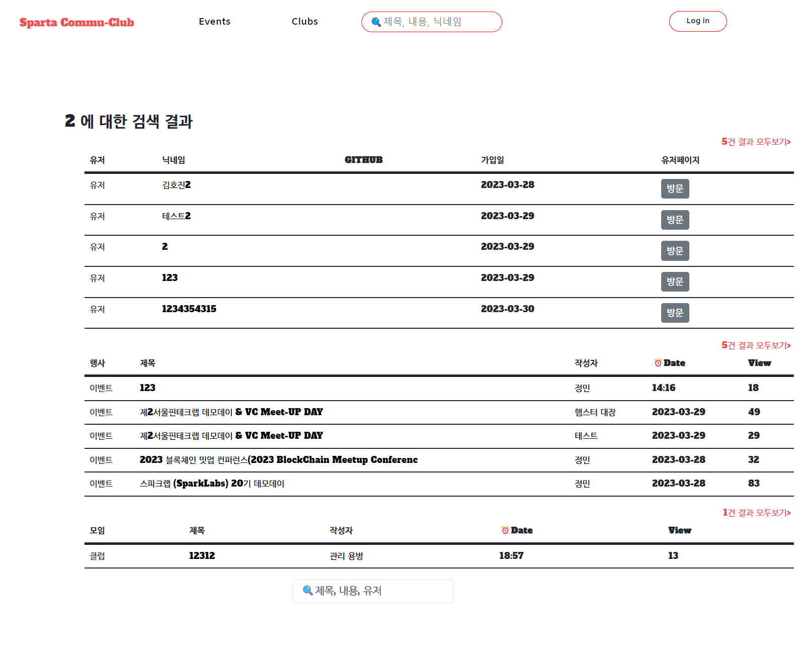Open the event titled 123
Viewport: 812px width, 663px height.
coord(147,388)
